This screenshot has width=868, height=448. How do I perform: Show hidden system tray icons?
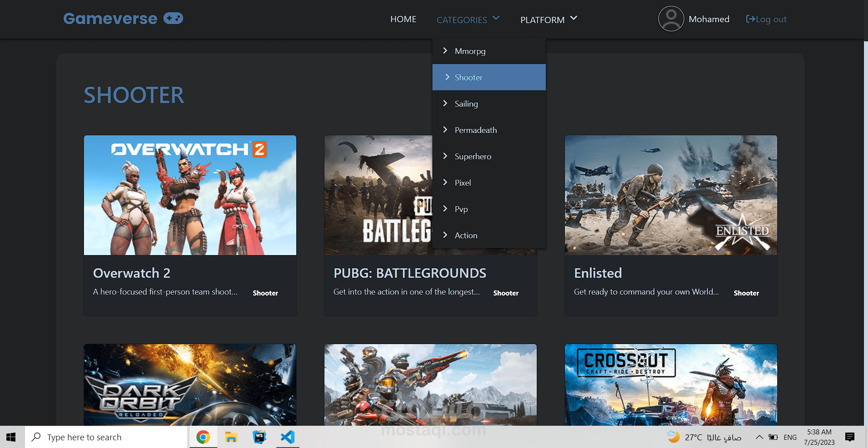[759, 437]
